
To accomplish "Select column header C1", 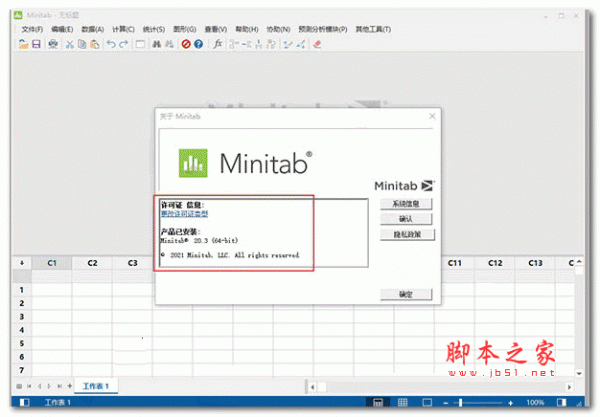I will click(x=52, y=263).
